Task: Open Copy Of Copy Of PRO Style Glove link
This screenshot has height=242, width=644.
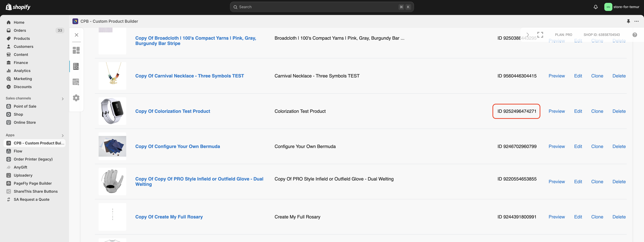Action: 199,181
